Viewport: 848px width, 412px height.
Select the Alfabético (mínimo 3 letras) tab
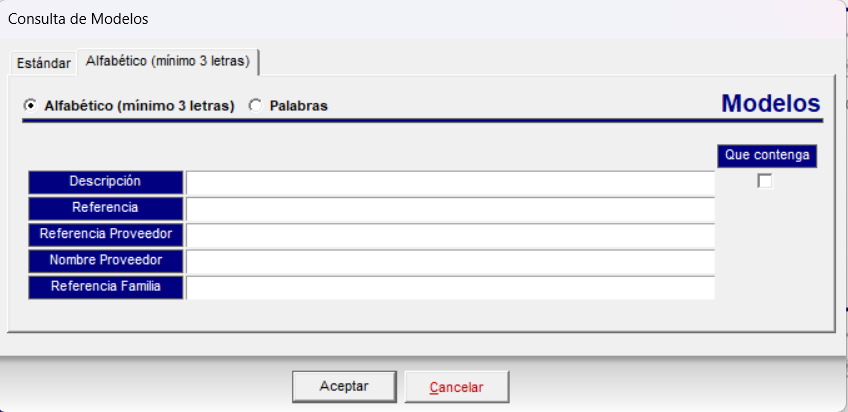168,62
